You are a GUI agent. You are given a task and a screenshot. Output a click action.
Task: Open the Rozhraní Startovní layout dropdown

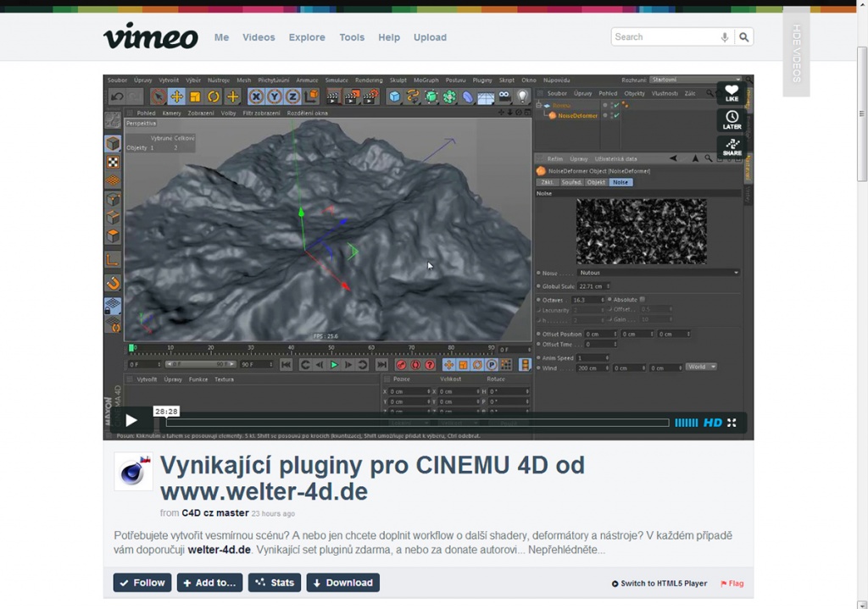click(696, 80)
